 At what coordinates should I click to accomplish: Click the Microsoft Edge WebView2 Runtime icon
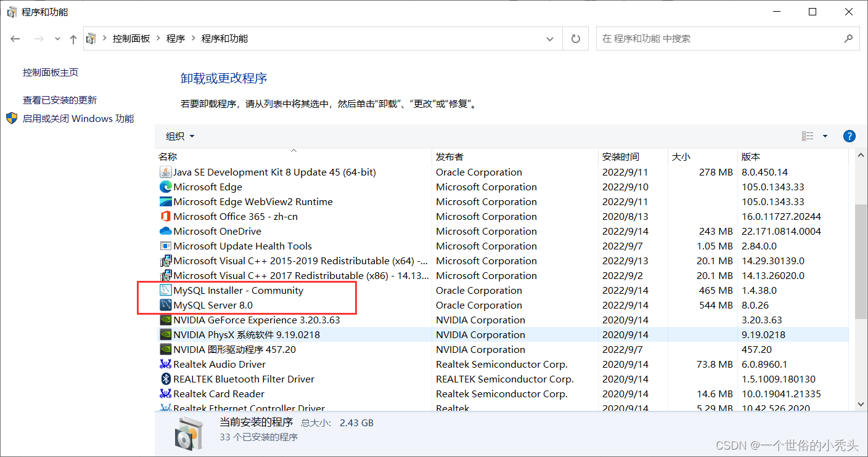[165, 201]
